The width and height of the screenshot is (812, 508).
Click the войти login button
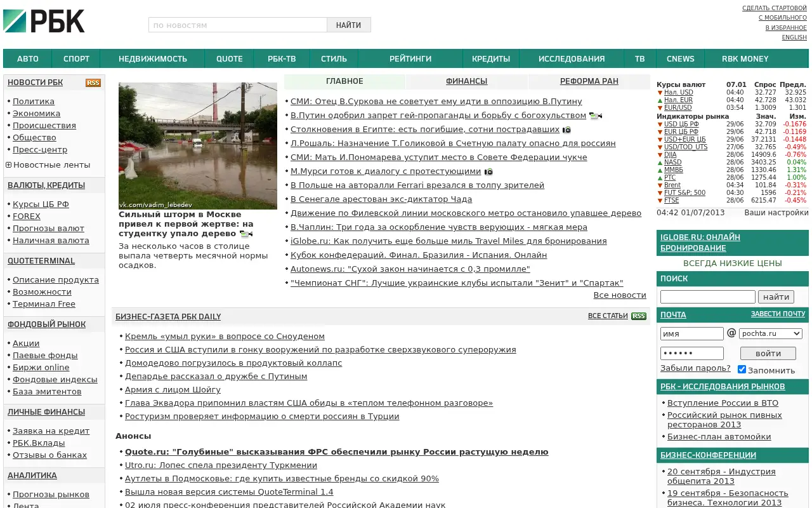[x=769, y=353]
